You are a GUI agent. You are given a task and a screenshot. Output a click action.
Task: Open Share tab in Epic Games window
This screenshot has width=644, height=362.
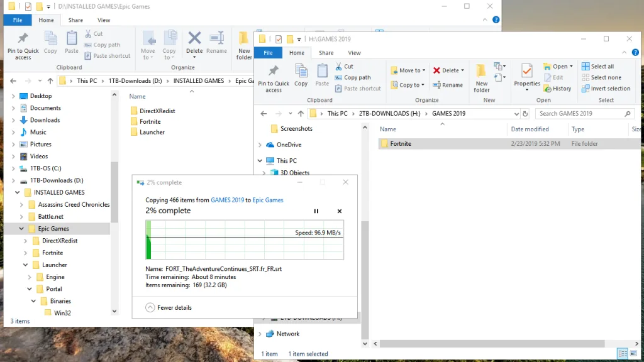tap(75, 20)
